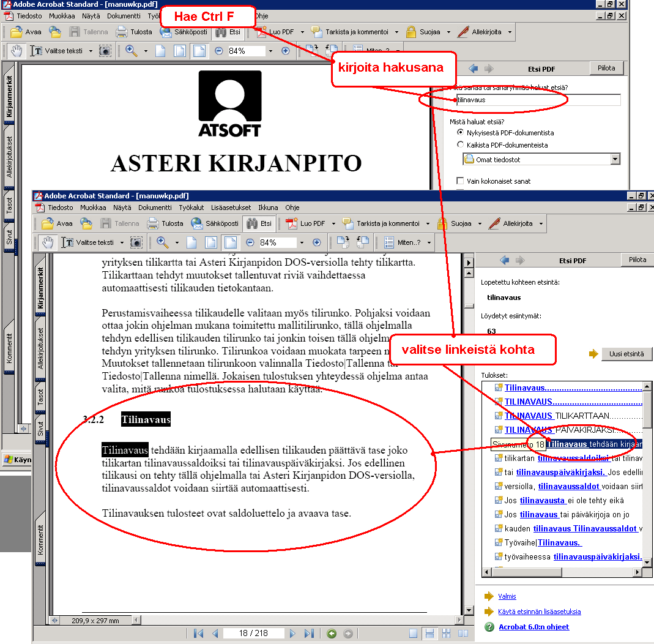Click zoom field 84% in front window
This screenshot has width=654, height=644.
point(277,242)
